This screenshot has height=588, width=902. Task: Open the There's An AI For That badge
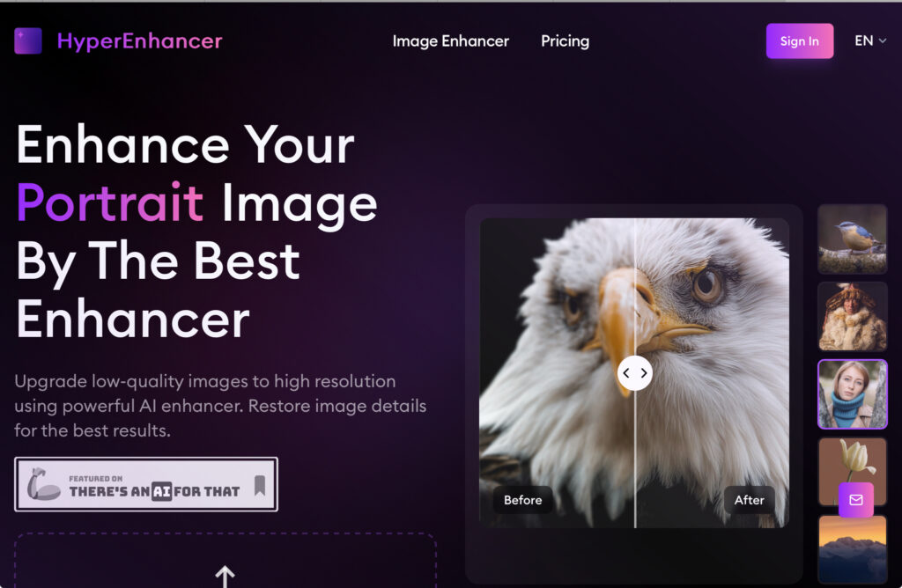click(x=146, y=484)
